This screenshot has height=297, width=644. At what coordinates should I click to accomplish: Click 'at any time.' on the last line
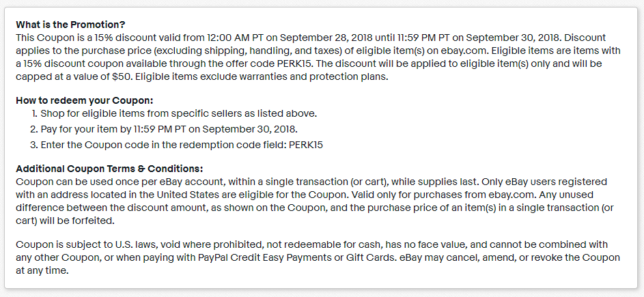point(42,271)
